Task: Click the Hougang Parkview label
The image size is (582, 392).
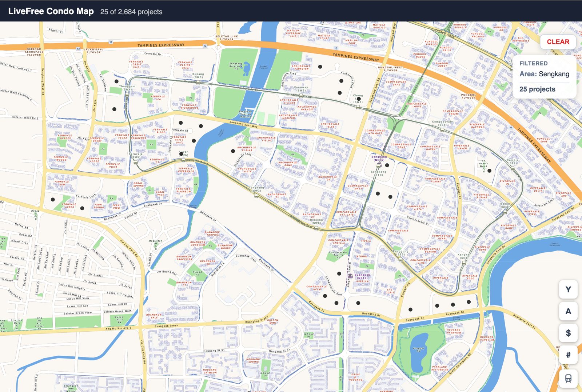Action: pyautogui.click(x=454, y=331)
